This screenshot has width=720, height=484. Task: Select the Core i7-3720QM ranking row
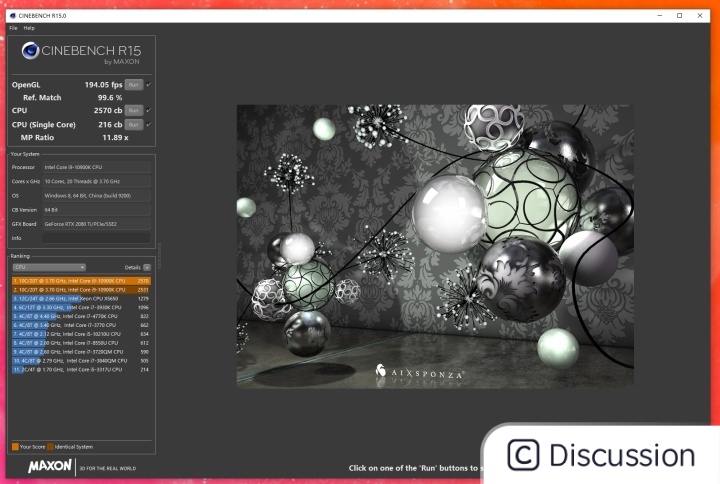(81, 352)
